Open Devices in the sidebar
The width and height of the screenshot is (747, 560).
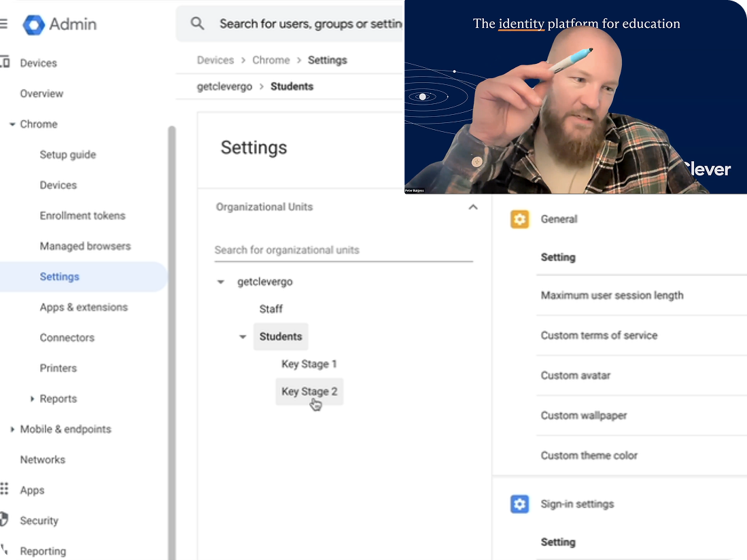tap(38, 63)
